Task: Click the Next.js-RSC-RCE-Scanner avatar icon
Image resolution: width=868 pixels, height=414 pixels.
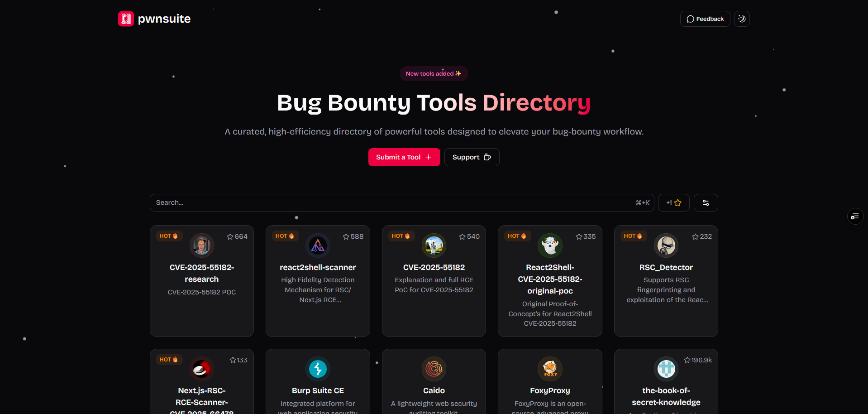Action: coord(202,369)
